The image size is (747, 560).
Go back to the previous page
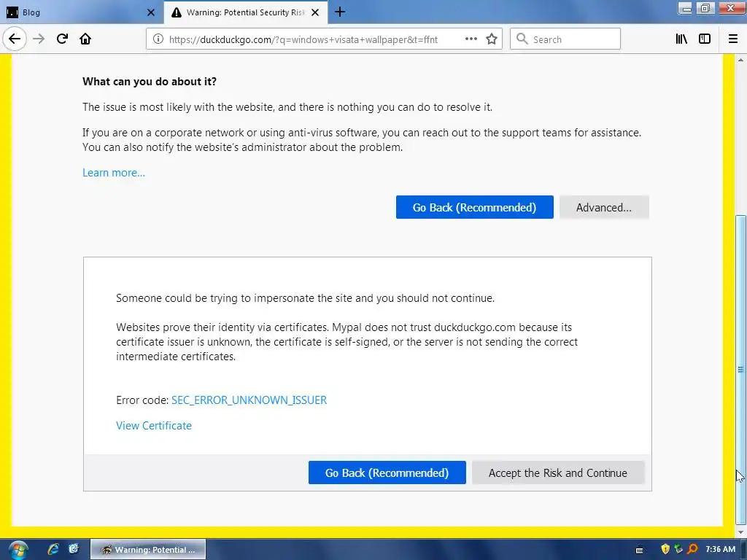pos(15,39)
